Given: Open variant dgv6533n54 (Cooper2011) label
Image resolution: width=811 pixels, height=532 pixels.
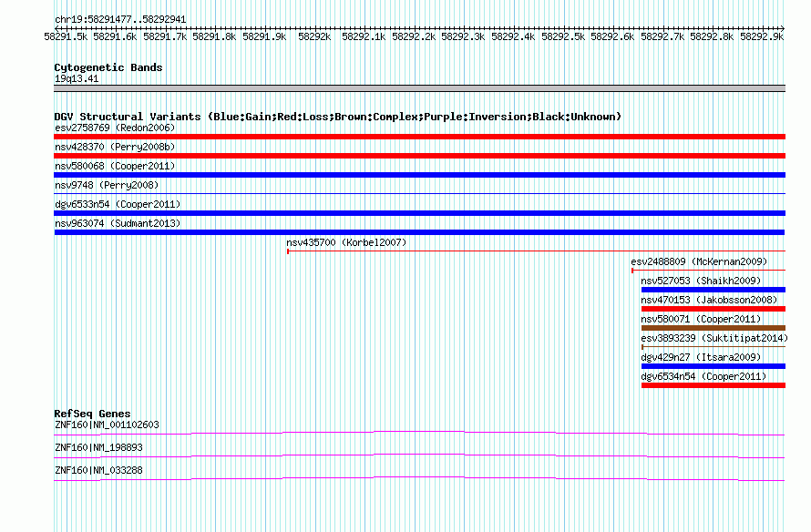Looking at the screenshot, I should click(x=118, y=204).
